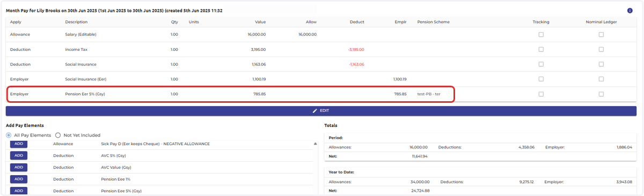Screen dimensions: 644x196
Task: Click the Add Pay Elements heading
Action: 25,125
